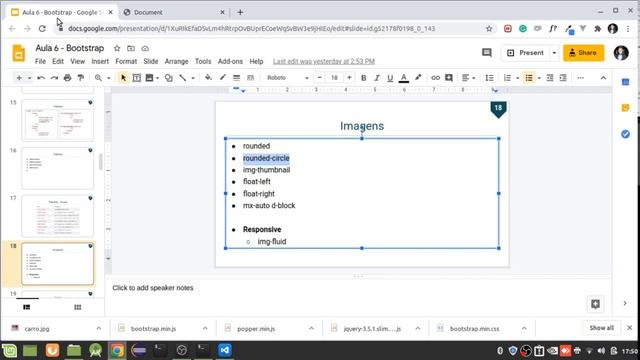Select the shape tool
Viewport: 640px width, 360px height.
pos(169,78)
